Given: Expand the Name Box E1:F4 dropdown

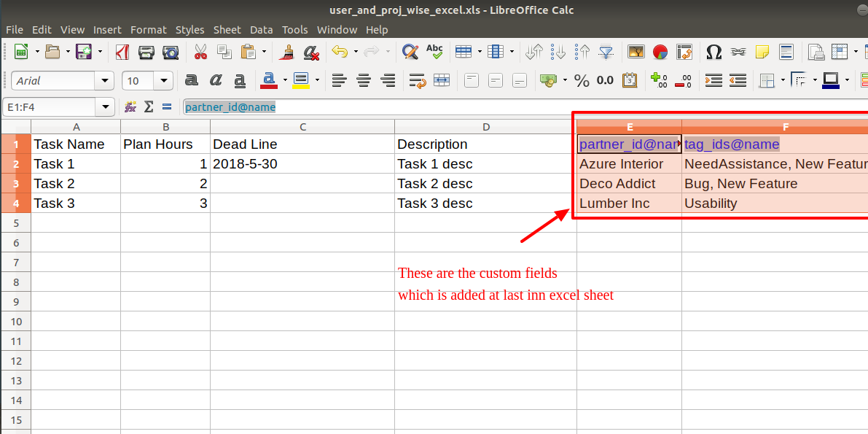Looking at the screenshot, I should point(105,106).
